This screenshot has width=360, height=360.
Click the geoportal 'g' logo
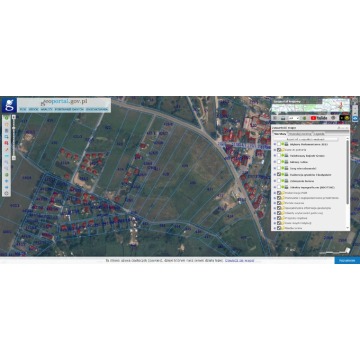9,105
